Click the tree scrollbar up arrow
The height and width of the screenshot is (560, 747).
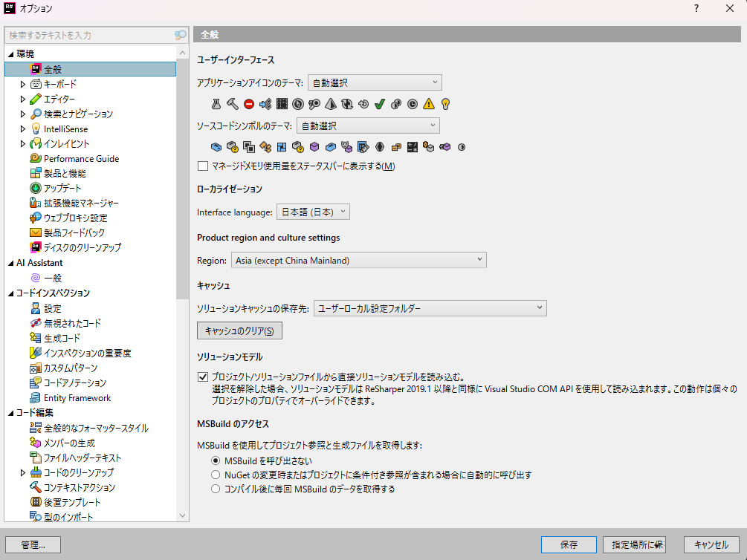point(182,52)
